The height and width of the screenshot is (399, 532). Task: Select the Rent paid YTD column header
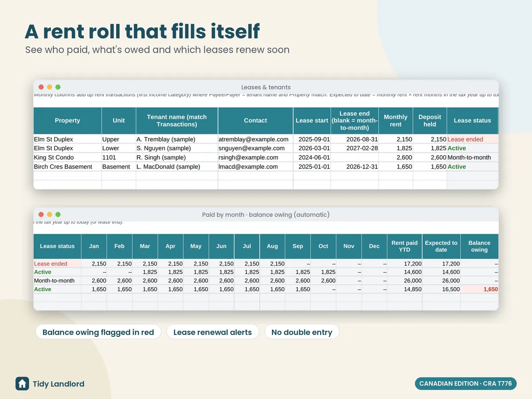(x=405, y=246)
